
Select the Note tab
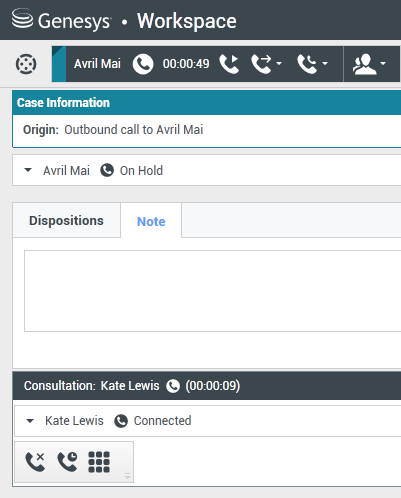[151, 221]
